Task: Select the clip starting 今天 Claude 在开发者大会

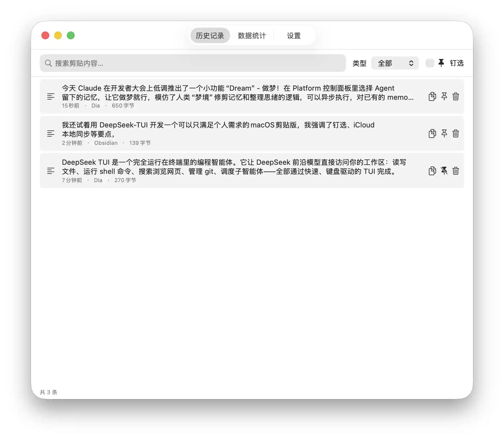Action: point(252,96)
